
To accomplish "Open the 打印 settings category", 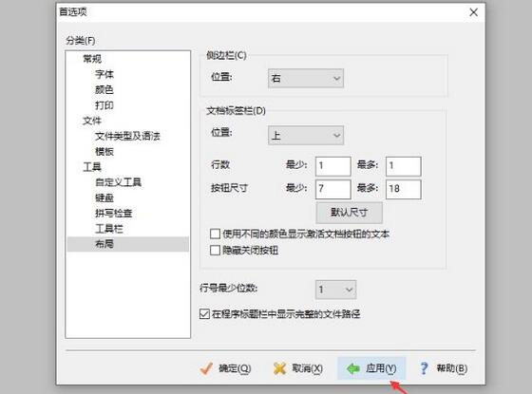I will 104,105.
